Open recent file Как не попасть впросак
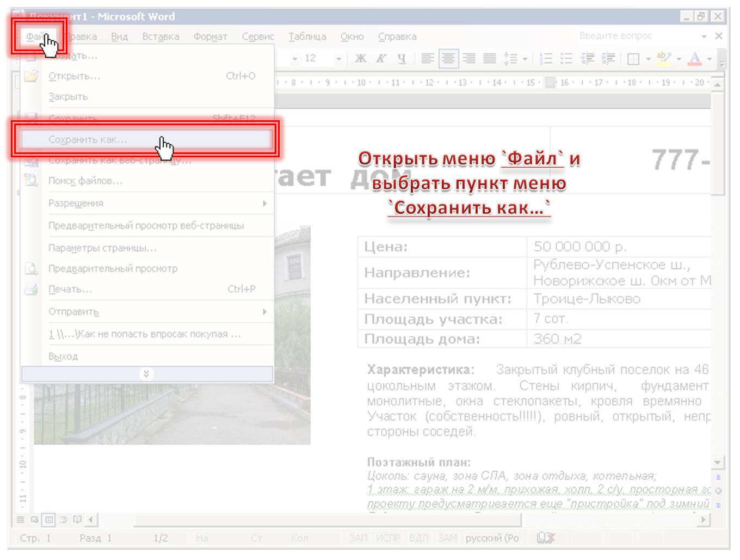Screen dimensions: 740x560 coord(147,334)
